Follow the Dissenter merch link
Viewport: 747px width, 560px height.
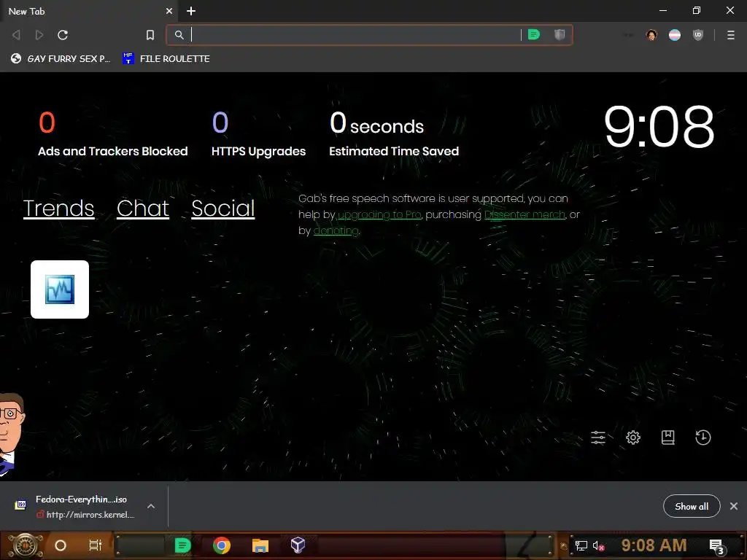click(525, 215)
